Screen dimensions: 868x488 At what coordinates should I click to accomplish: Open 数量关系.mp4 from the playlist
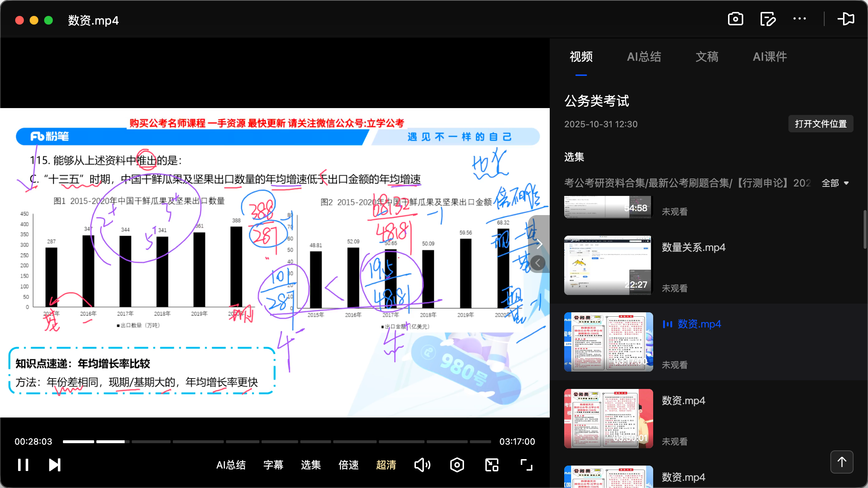click(x=693, y=247)
